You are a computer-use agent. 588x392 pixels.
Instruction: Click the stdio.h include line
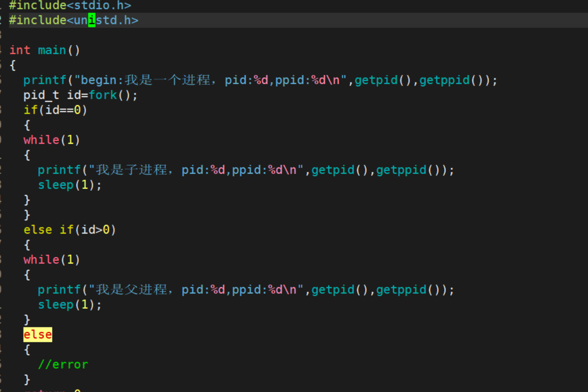[70, 5]
